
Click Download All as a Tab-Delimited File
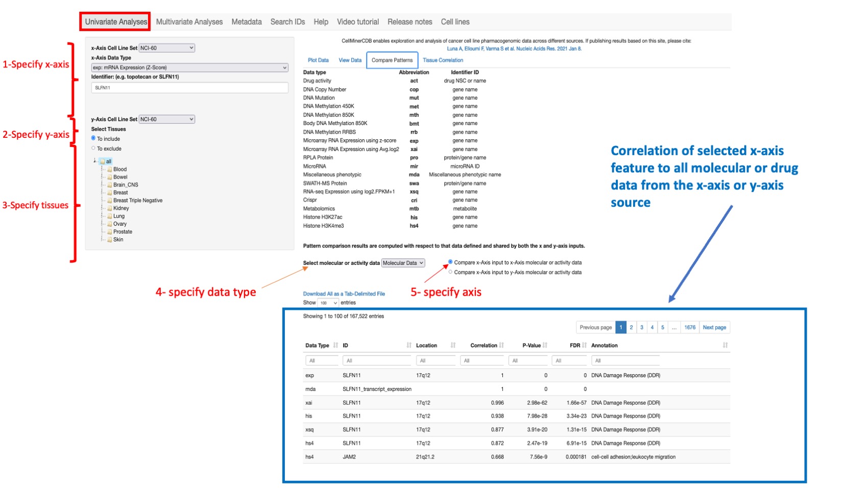click(344, 294)
